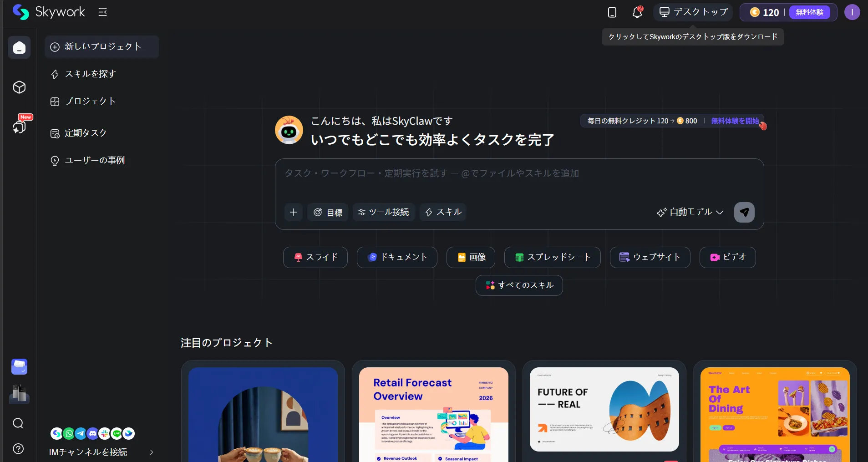Select the ビデオ skill chip

728,257
